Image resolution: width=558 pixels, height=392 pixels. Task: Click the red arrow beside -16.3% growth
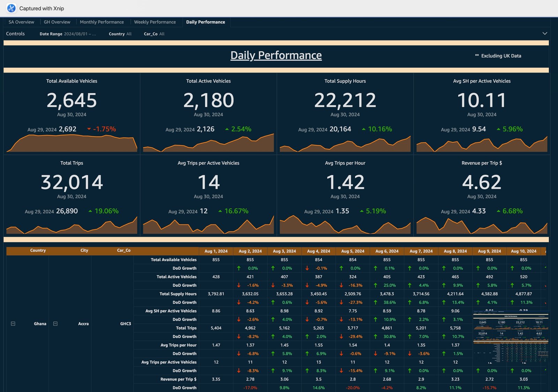pos(341,285)
